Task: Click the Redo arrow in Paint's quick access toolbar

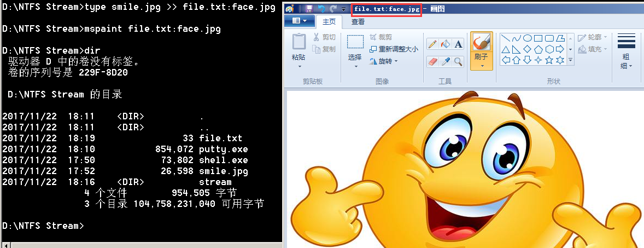Action: 333,9
